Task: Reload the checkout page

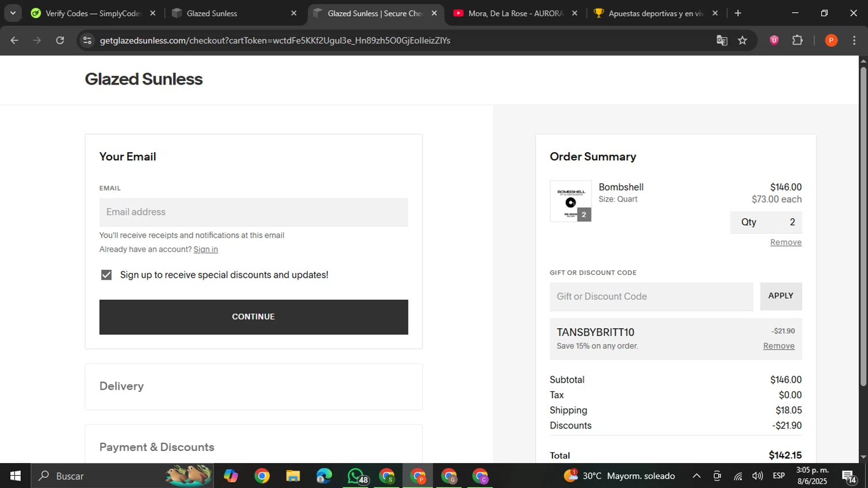Action: pos(60,41)
